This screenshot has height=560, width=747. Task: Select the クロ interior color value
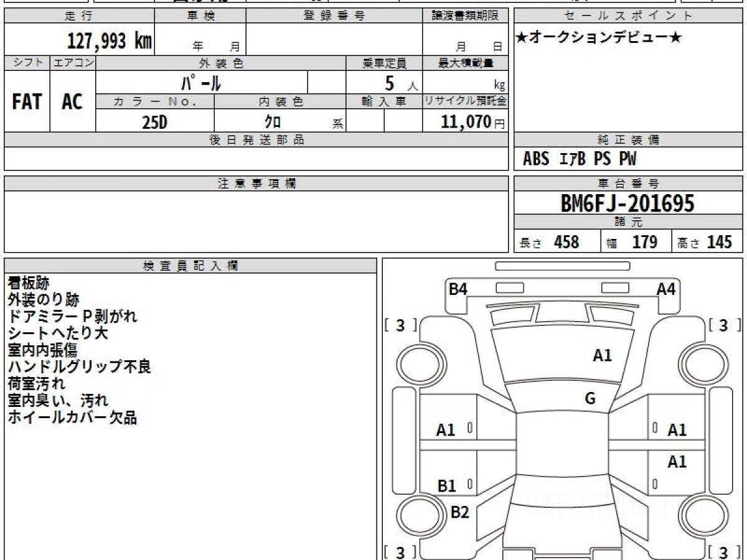click(x=273, y=122)
